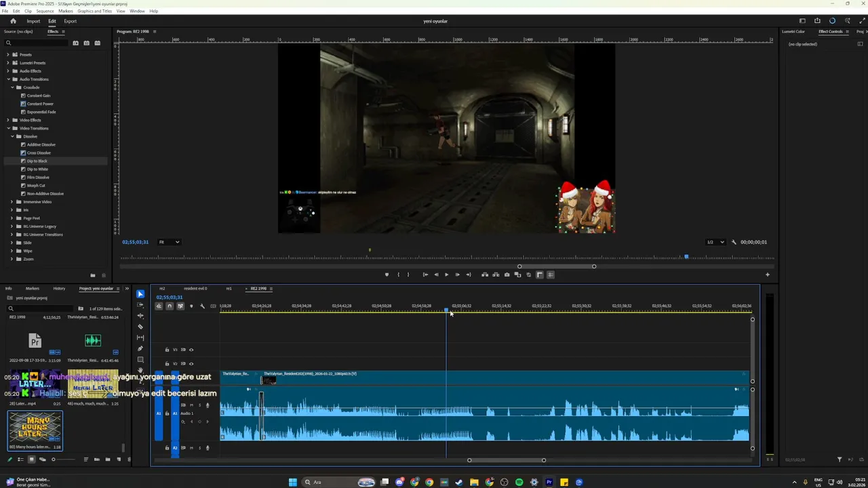This screenshot has height=488, width=868.
Task: Pick the Track Select Forward tool
Action: [140, 305]
